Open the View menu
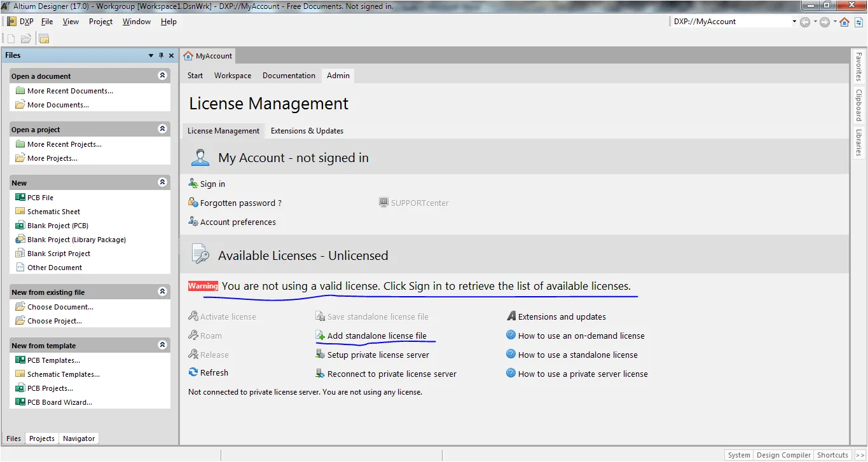 [71, 22]
